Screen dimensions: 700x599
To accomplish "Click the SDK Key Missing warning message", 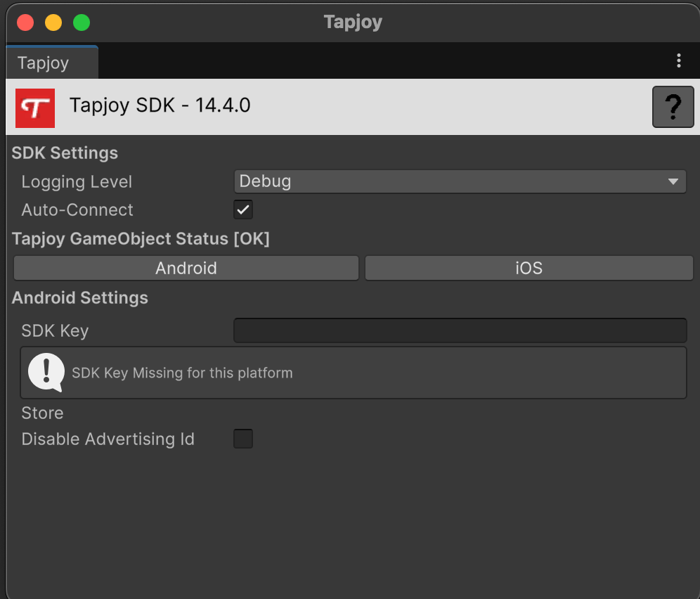I will point(182,373).
